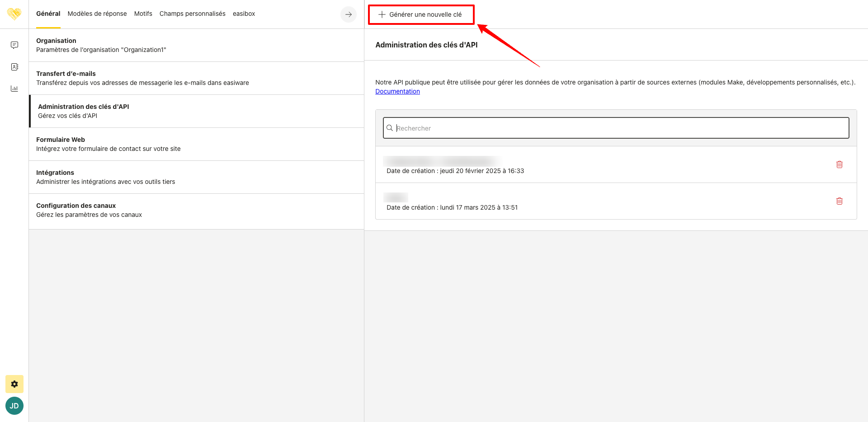868x422 pixels.
Task: Open the Champs personnalisés tab
Action: coord(192,14)
